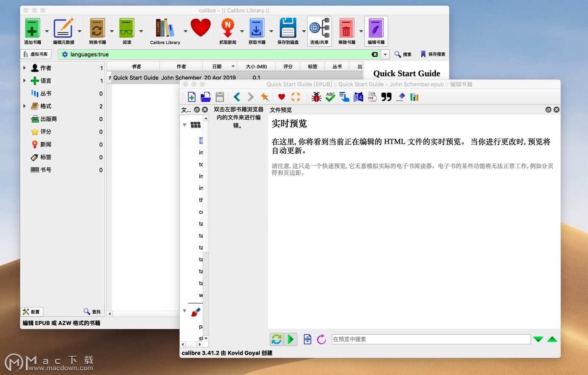This screenshot has height=375, width=588.
Task: Toggle sync preview position green play button
Action: [x=291, y=339]
